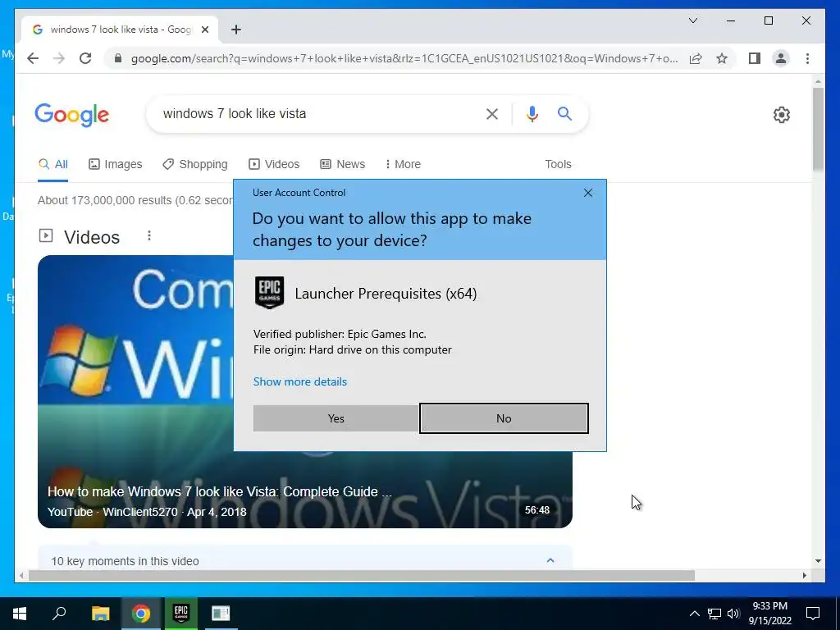
Task: Open the network status tray icon
Action: 714,614
